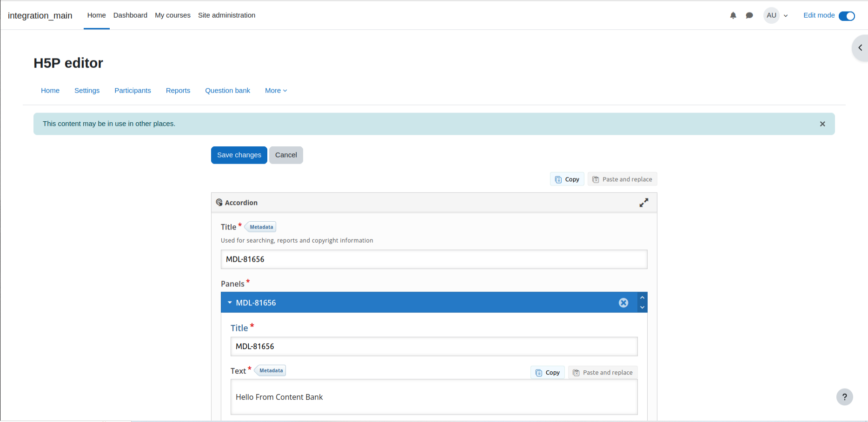Enter fullscreen for the Accordion editor
Screen dimensions: 868x422
[x=644, y=203]
